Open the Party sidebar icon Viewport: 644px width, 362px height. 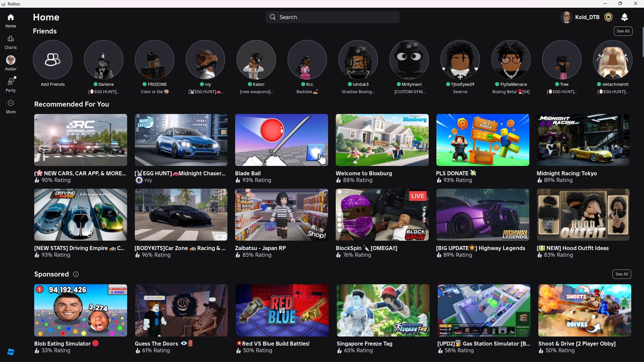coord(10,84)
